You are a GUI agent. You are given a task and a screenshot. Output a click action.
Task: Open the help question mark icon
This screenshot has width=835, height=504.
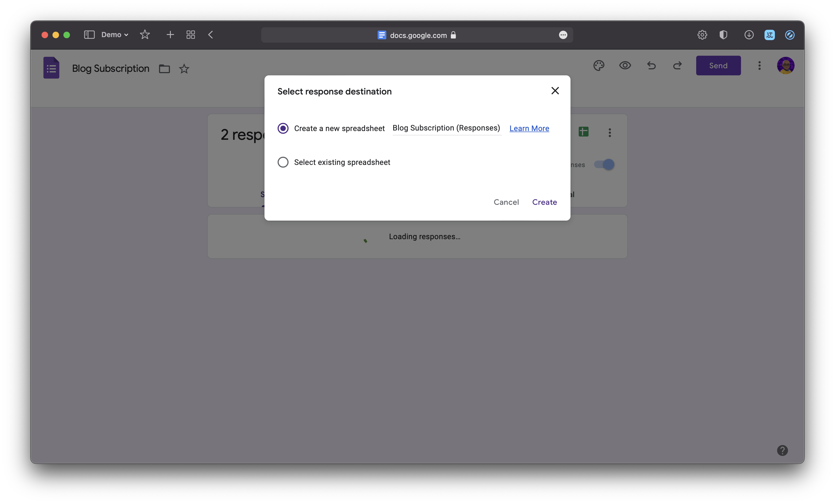(x=782, y=450)
